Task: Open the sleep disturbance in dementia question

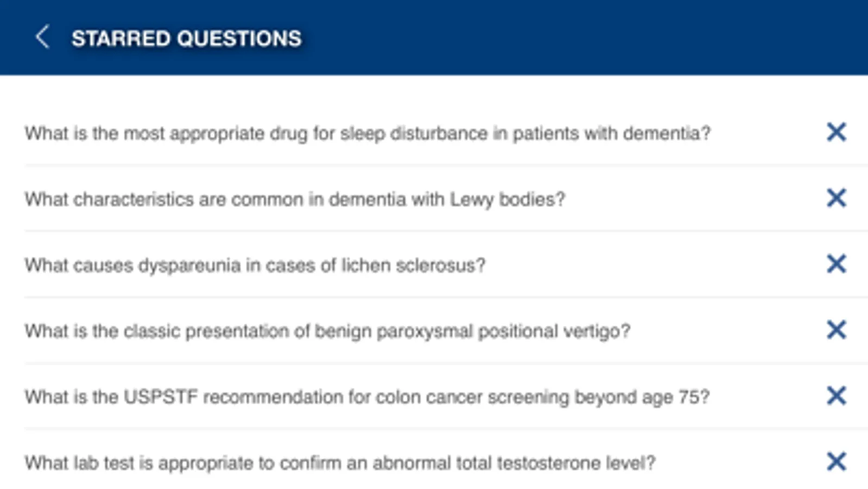Action: 367,133
